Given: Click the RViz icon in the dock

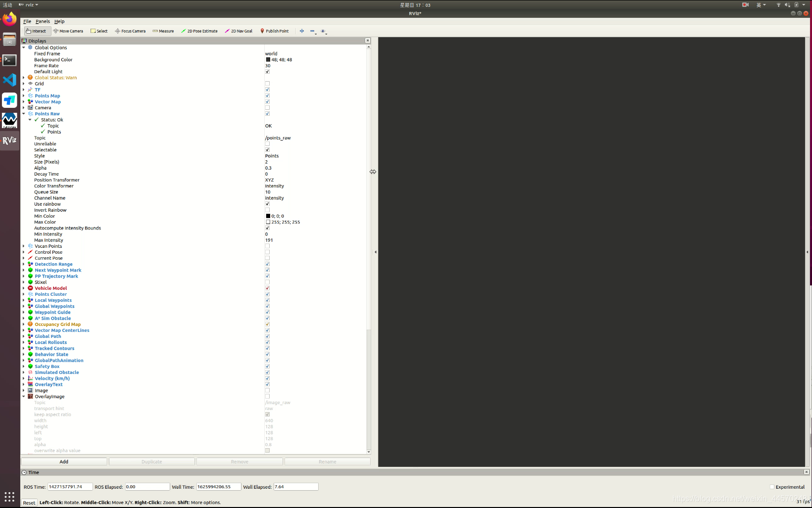Looking at the screenshot, I should pyautogui.click(x=9, y=140).
